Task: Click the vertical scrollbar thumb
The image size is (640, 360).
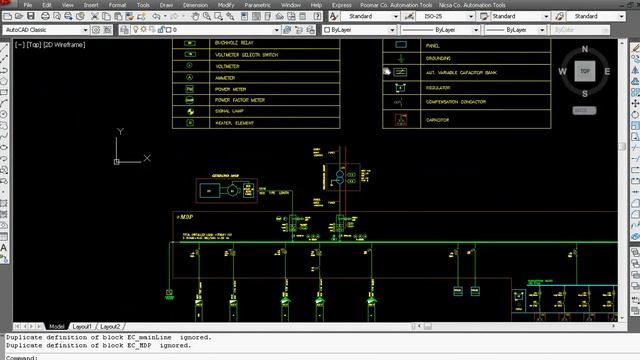Action: click(622, 146)
